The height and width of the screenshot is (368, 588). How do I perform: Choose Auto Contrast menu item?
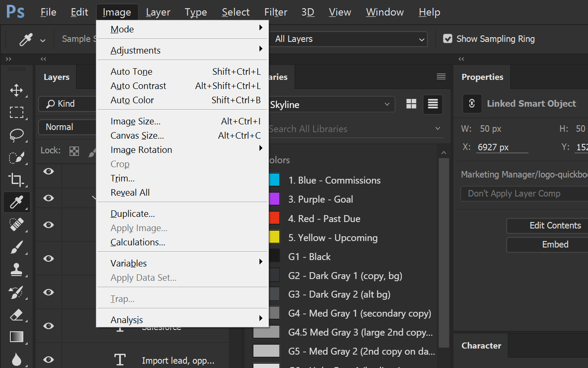[x=182, y=86]
